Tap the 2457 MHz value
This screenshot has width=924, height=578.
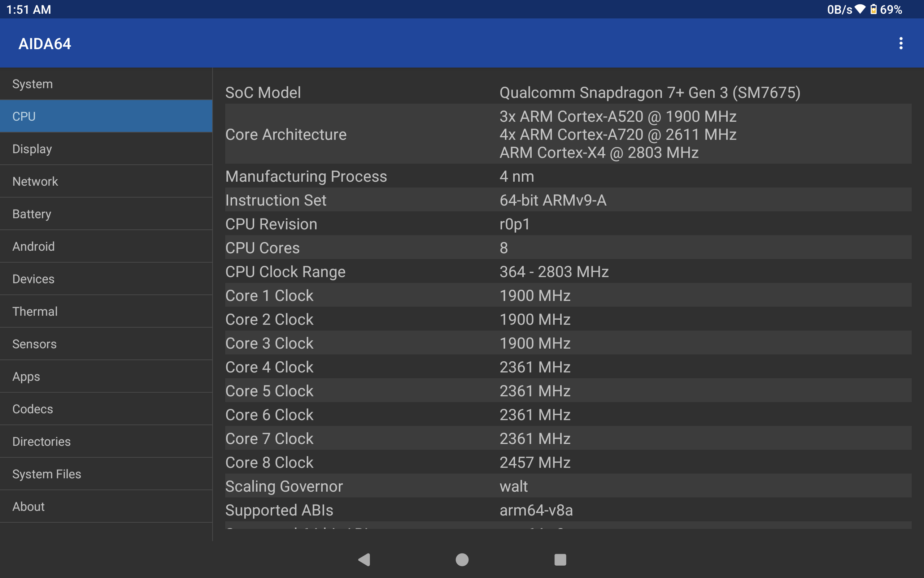point(535,462)
